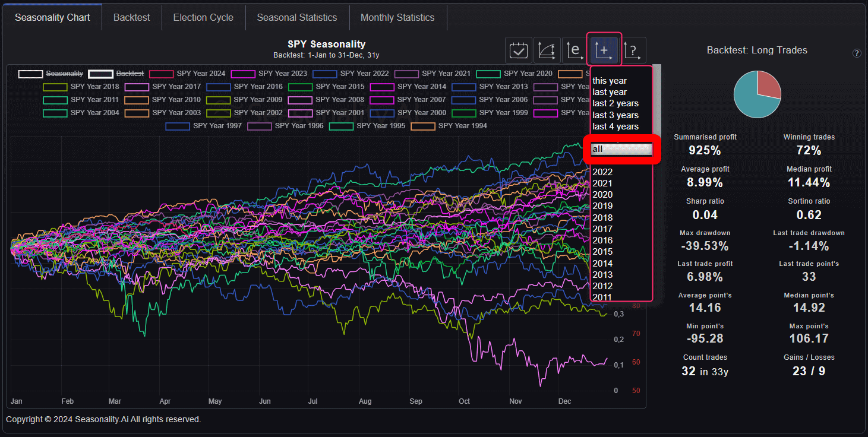Click the Backtest tab

(x=131, y=17)
